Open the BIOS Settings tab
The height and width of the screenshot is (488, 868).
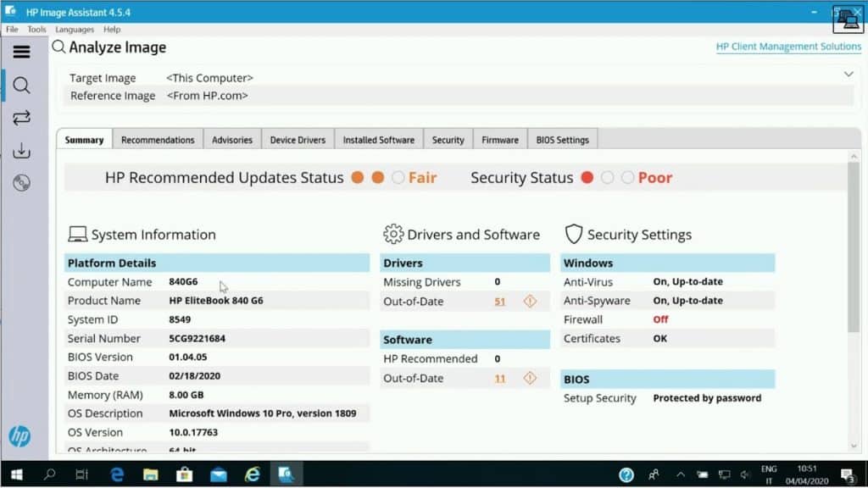[562, 138]
